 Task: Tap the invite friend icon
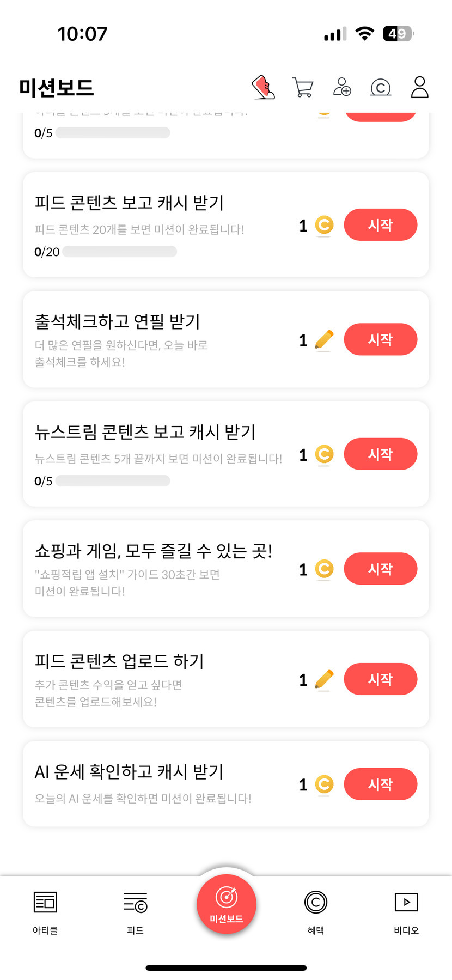pos(342,87)
